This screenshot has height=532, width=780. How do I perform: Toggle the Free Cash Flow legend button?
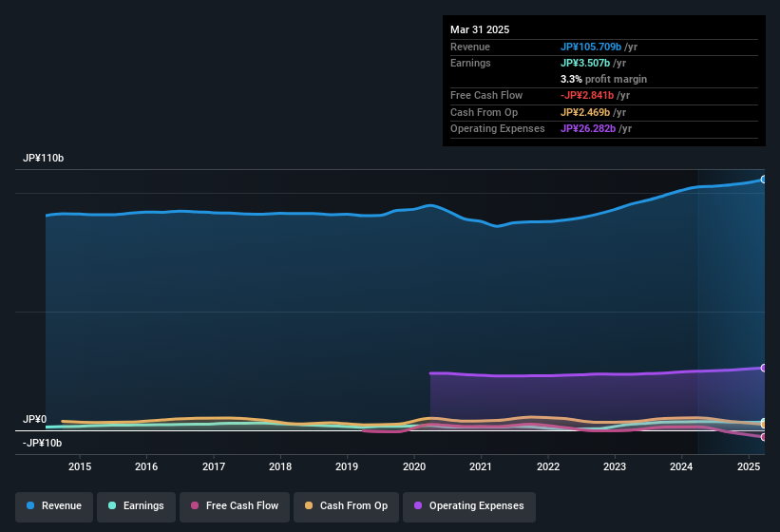click(x=235, y=506)
